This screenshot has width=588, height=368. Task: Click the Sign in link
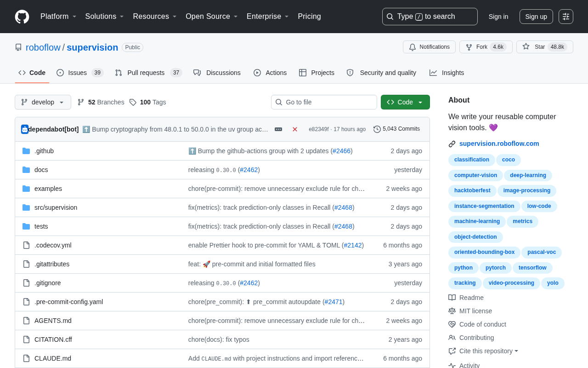498,17
